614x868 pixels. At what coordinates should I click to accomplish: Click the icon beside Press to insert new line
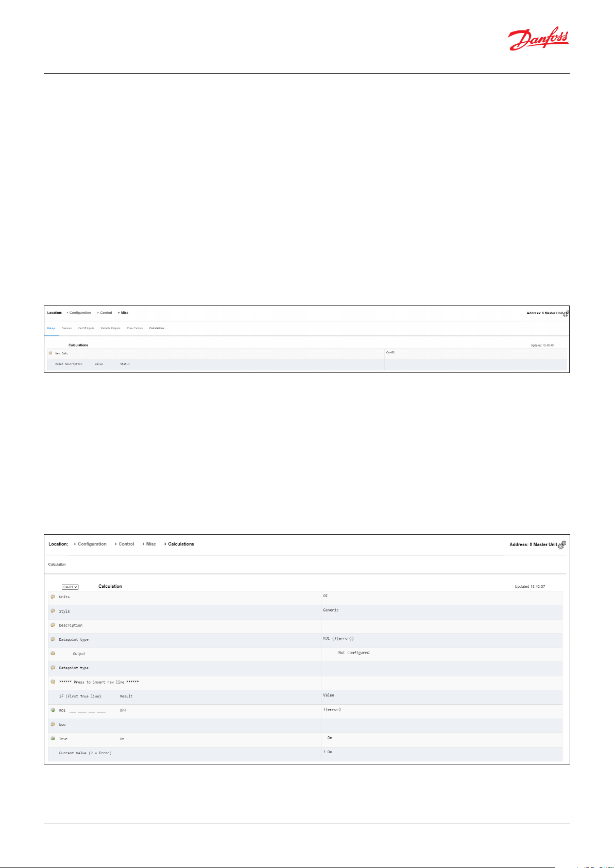pyautogui.click(x=53, y=682)
